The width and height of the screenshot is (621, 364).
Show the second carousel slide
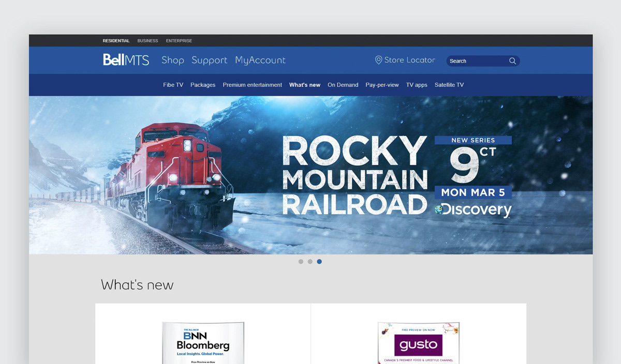click(310, 262)
